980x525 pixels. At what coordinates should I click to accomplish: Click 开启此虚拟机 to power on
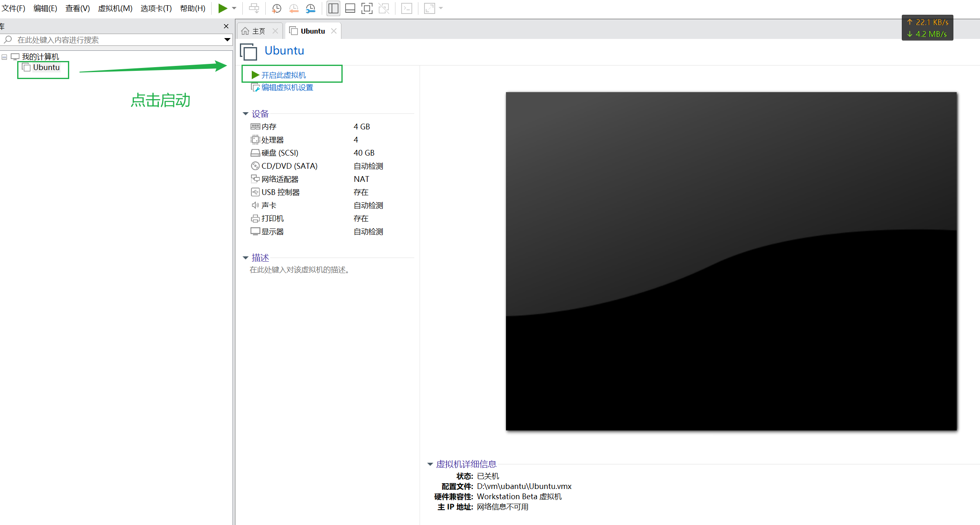click(284, 75)
